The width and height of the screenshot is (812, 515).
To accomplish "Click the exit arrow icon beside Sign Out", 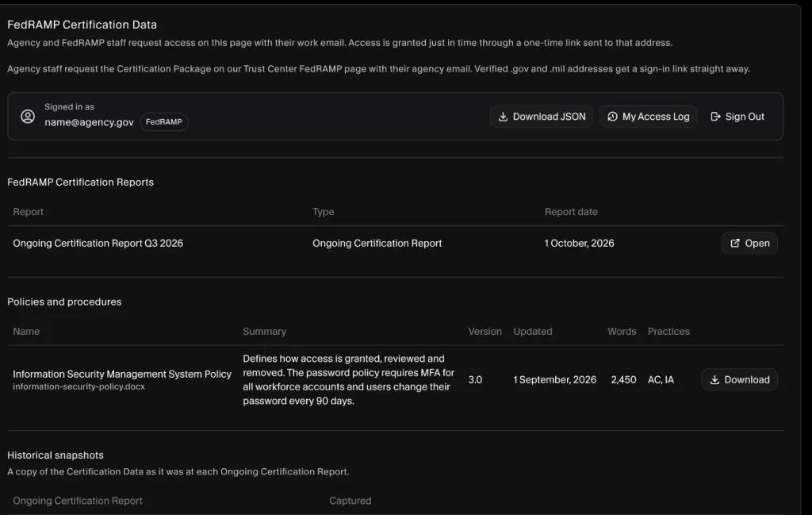I will (715, 117).
